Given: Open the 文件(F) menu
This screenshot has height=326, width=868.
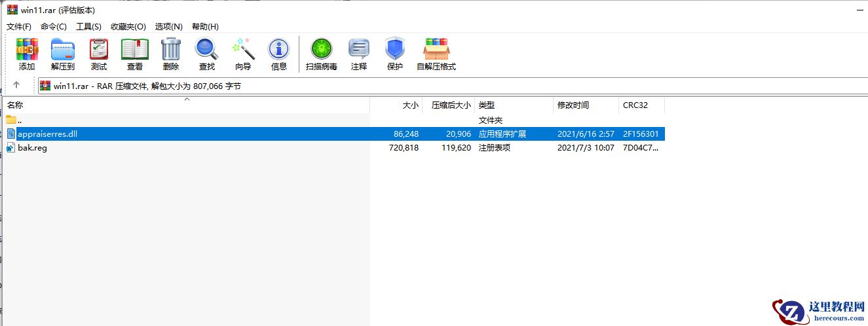Looking at the screenshot, I should [19, 26].
